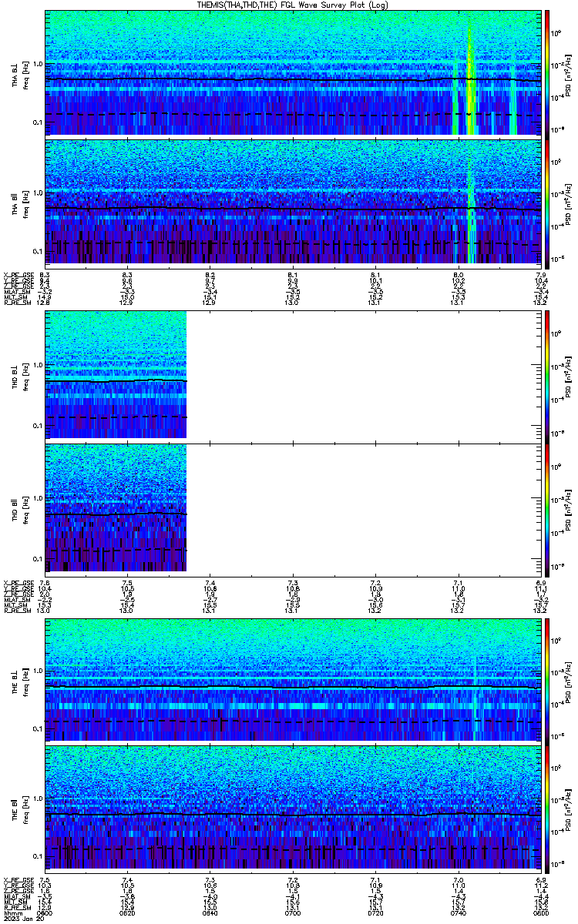Image resolution: width=578 pixels, height=924 pixels.
Task: Click the 0640 time tick label
Action: [210, 912]
